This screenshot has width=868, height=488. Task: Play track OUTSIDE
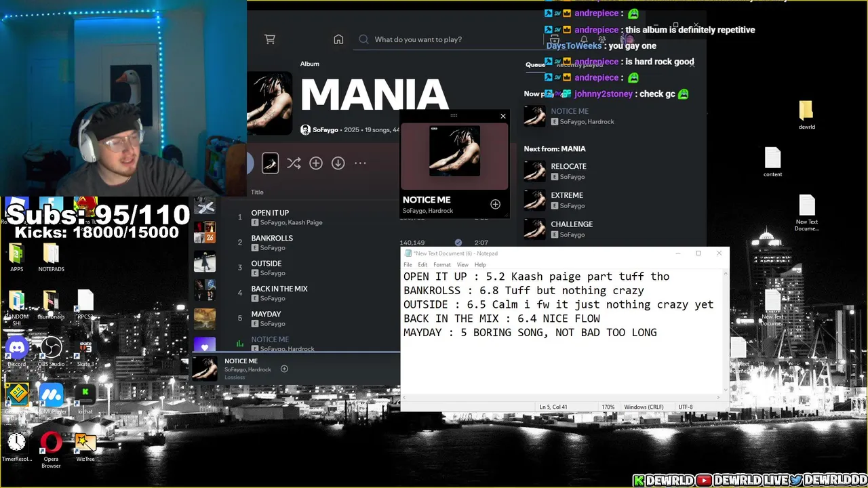tap(267, 264)
